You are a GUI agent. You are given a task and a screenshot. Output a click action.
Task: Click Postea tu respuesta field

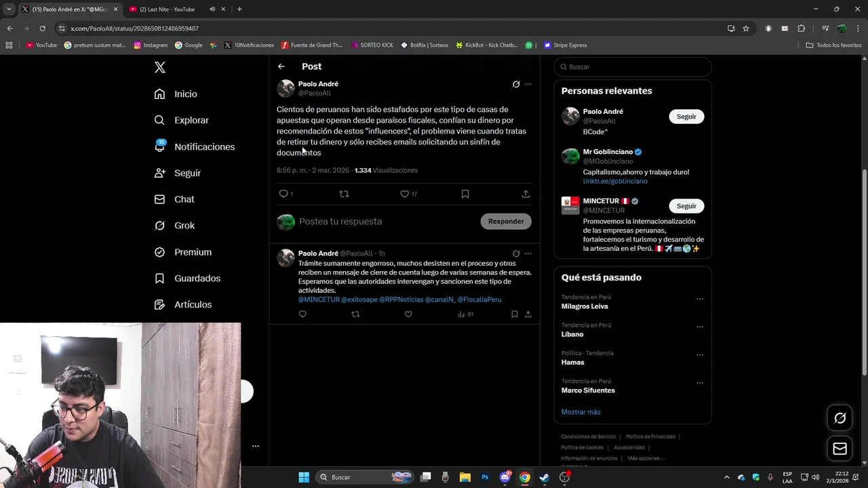340,222
